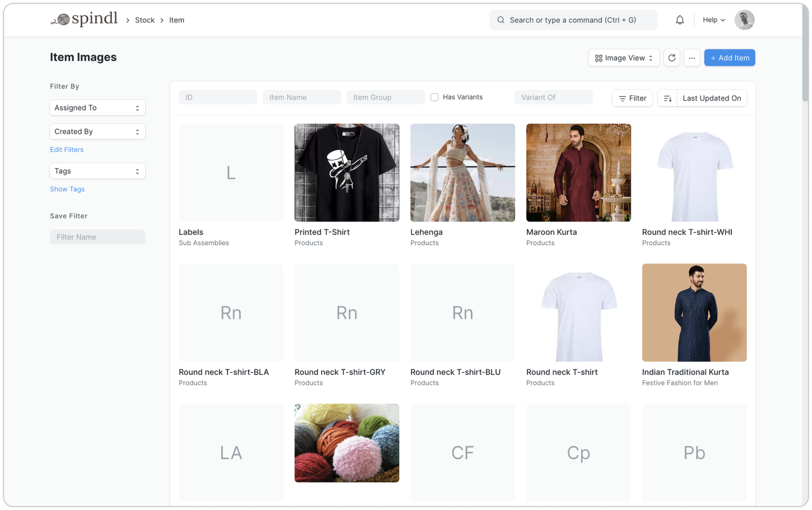Image resolution: width=812 pixels, height=510 pixels.
Task: Click the 'Sub Assemblies' group text
Action: 204,243
